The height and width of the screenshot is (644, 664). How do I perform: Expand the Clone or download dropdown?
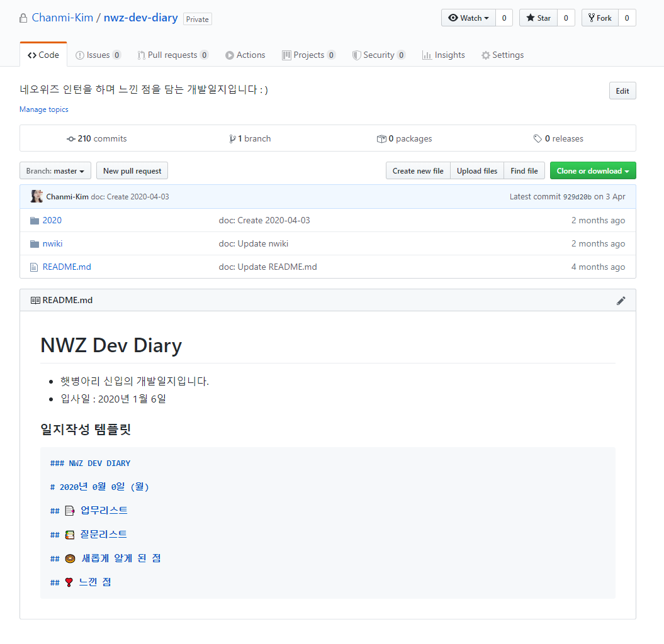593,171
